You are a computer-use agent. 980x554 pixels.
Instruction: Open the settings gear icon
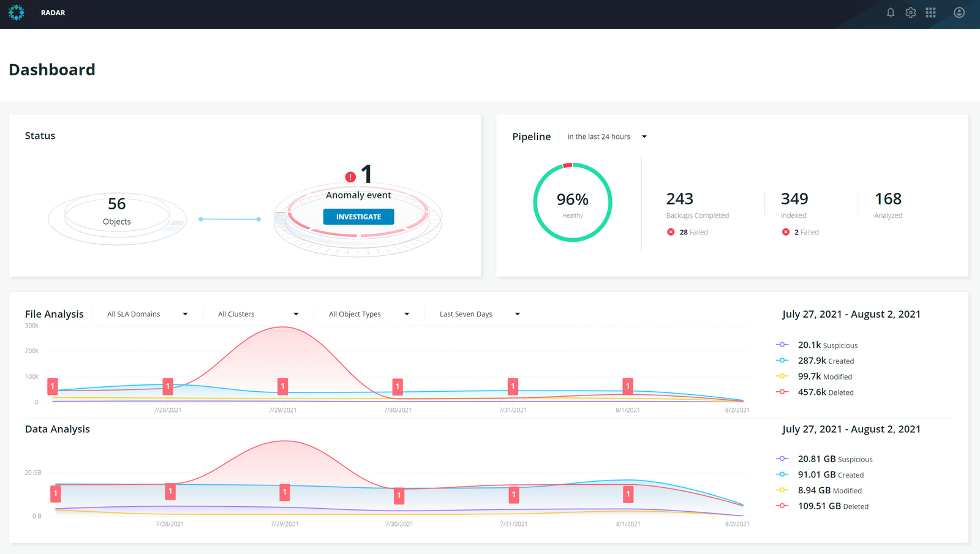coord(911,13)
